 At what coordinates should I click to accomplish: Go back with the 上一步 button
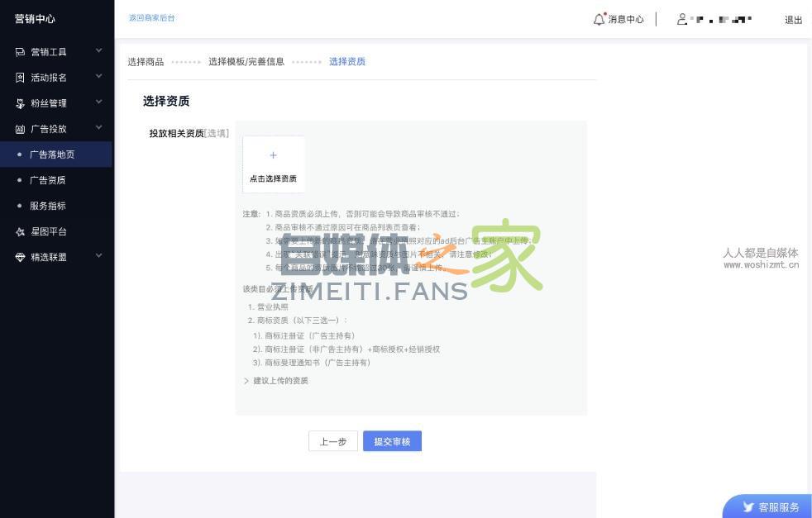pos(333,441)
